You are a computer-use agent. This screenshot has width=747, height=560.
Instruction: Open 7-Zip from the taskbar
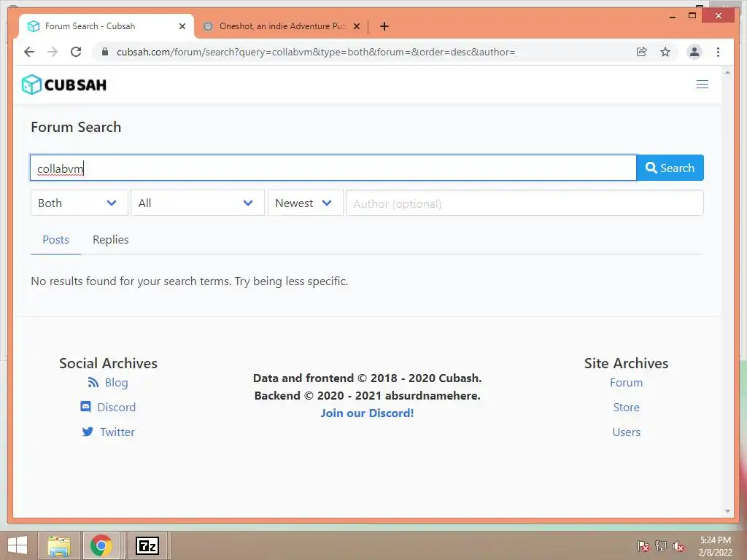click(x=147, y=545)
